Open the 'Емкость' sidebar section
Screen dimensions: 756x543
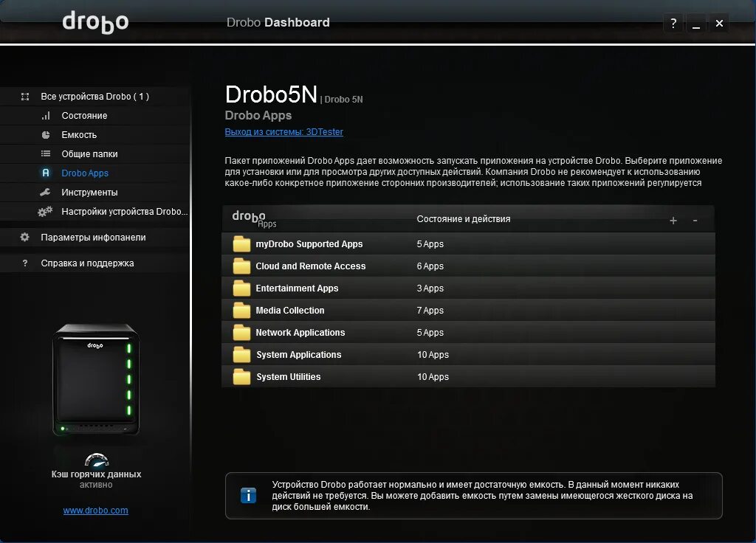coord(95,135)
